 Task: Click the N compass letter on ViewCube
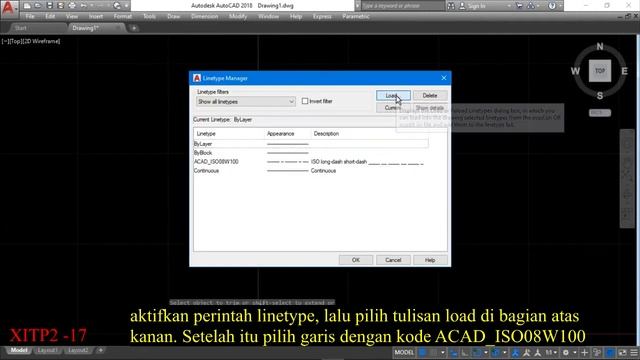tap(600, 47)
